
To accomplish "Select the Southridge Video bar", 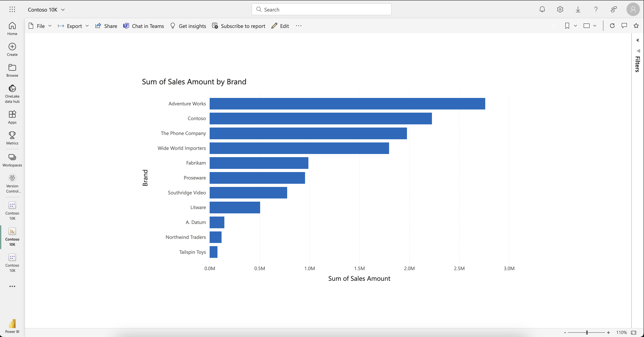I will tap(248, 193).
